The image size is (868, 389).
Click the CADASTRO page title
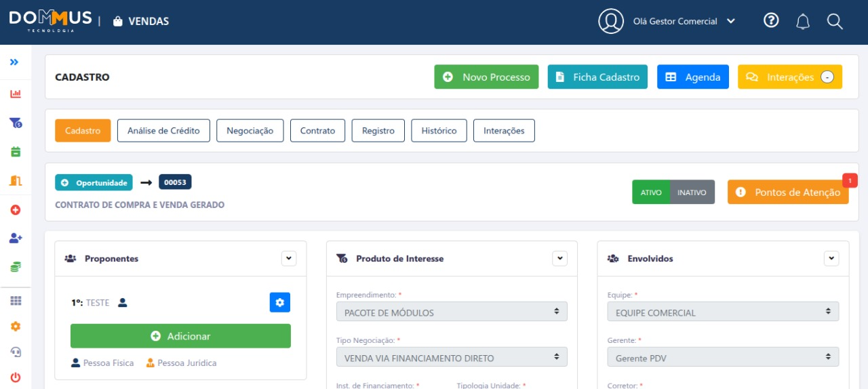coord(82,77)
